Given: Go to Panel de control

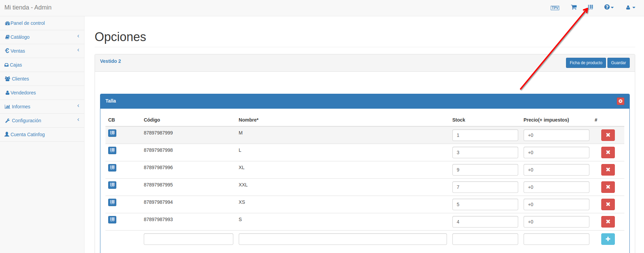Looking at the screenshot, I should click(27, 23).
